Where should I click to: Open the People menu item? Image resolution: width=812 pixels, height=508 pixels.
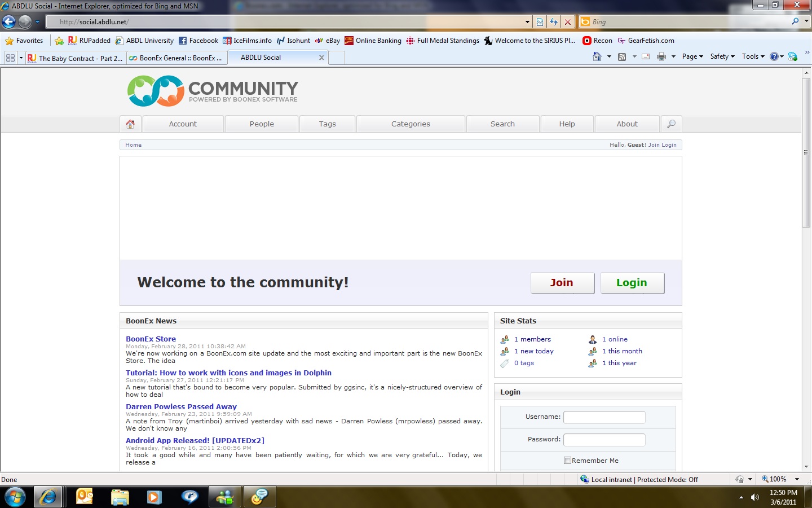[262, 124]
